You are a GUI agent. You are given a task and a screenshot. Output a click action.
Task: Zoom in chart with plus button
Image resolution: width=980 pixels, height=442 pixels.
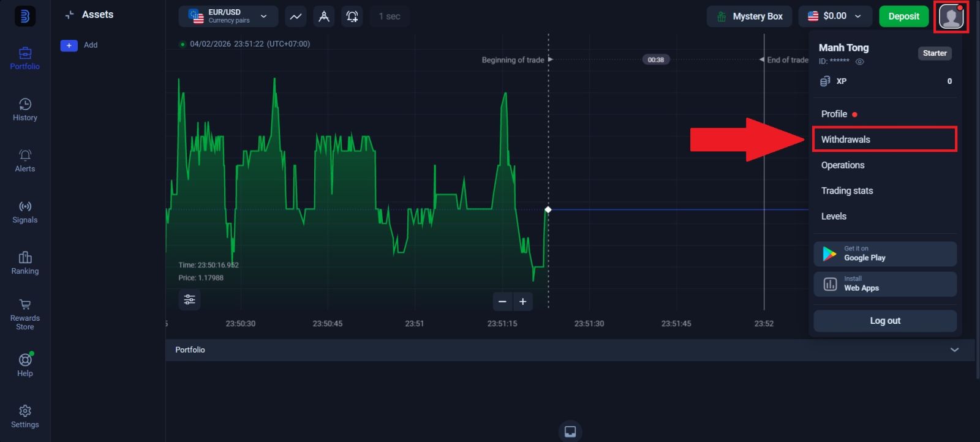coord(523,301)
